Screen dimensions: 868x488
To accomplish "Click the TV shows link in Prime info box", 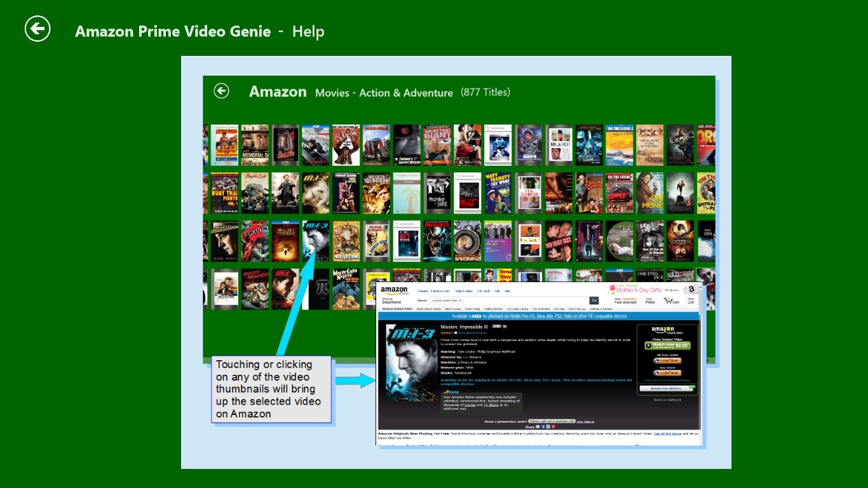I will (491, 405).
